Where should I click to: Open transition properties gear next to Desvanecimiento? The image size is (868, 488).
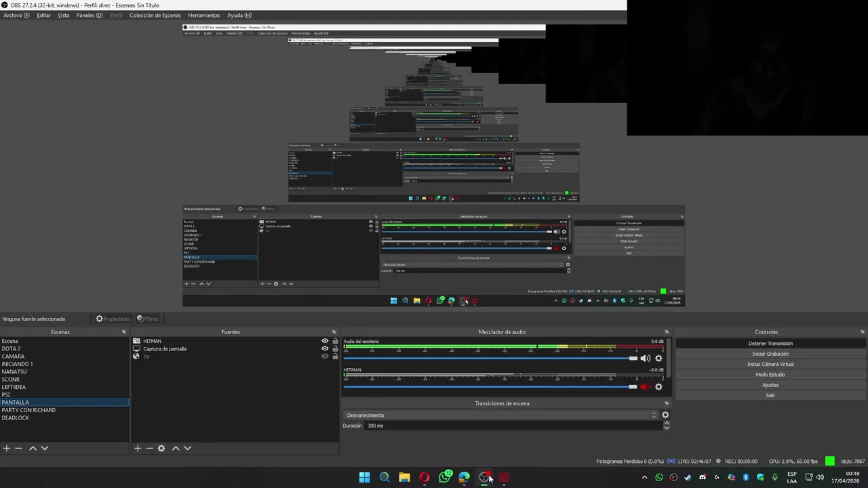pos(665,415)
